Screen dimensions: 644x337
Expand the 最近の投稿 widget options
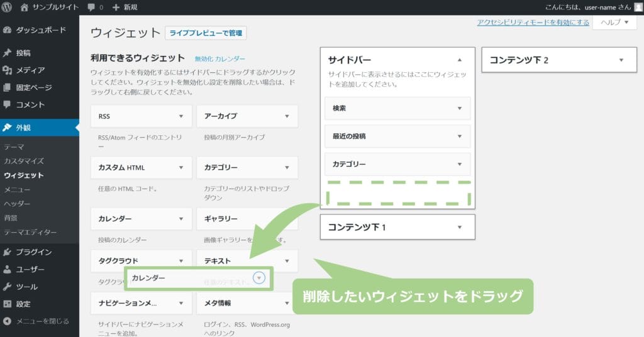[459, 136]
